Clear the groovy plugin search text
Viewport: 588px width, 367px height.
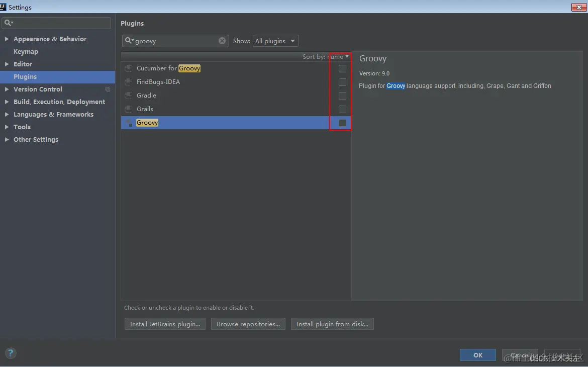(x=222, y=41)
